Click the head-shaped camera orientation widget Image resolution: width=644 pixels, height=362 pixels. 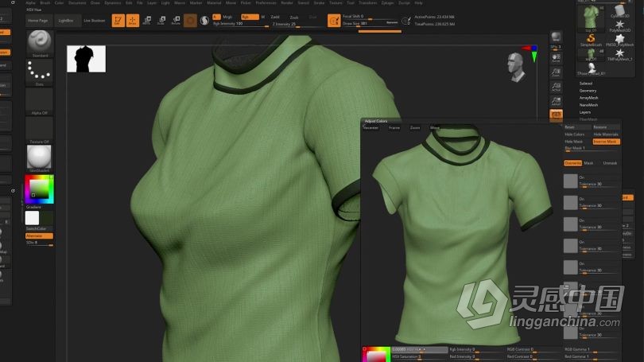[x=516, y=67]
